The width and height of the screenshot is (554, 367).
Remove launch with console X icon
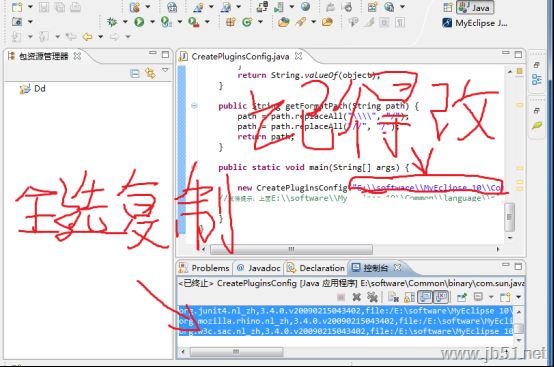point(356,297)
